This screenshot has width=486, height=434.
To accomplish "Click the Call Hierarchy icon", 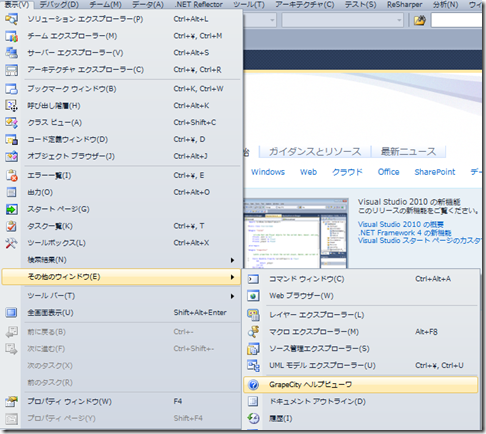I will tap(11, 106).
